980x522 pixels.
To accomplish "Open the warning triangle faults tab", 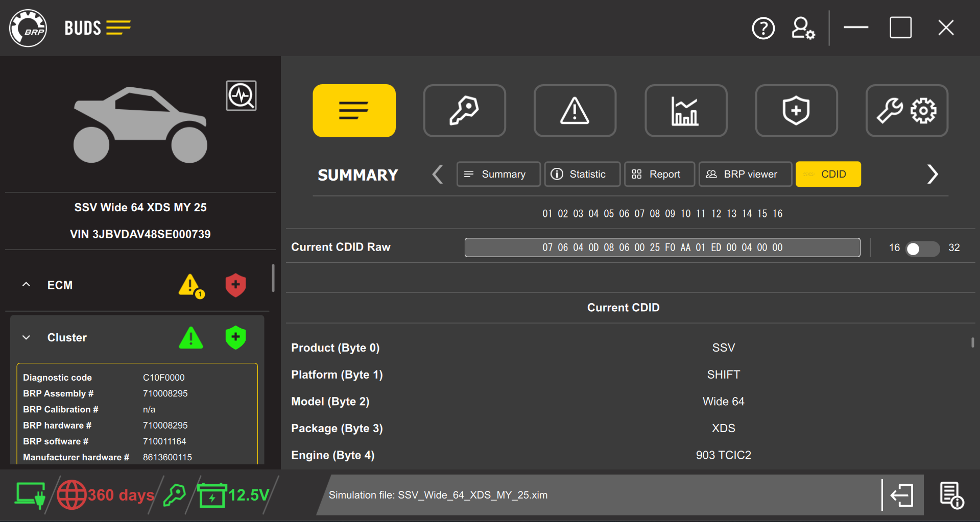I will [575, 110].
